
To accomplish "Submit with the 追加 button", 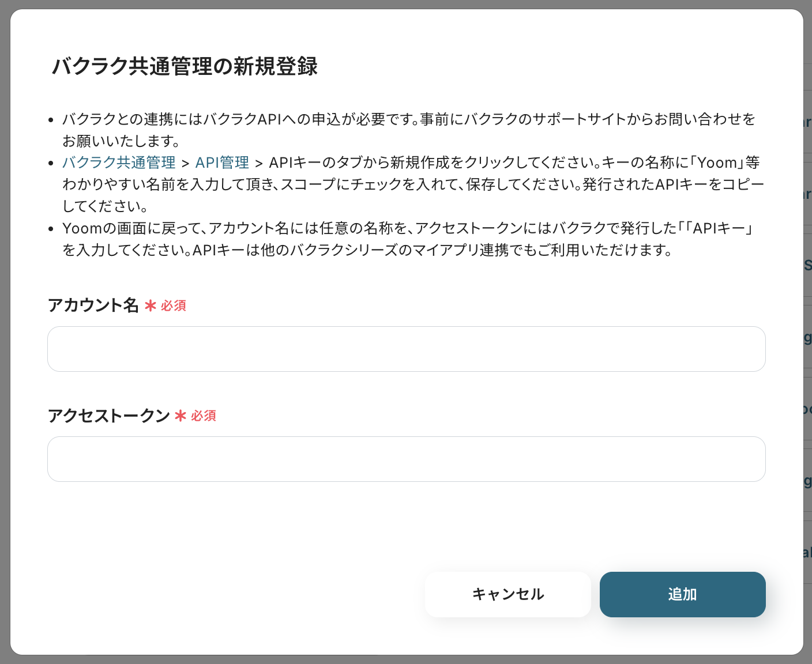I will pyautogui.click(x=683, y=594).
